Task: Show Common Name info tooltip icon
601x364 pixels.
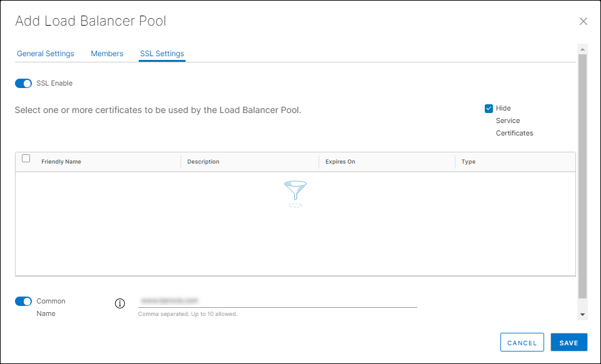Action: point(120,303)
